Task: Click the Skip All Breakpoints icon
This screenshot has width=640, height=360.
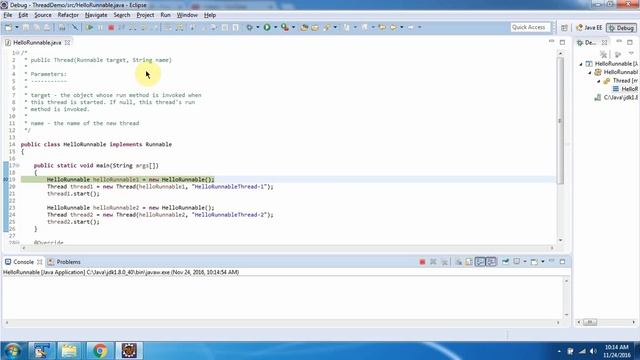Action: (x=75, y=27)
